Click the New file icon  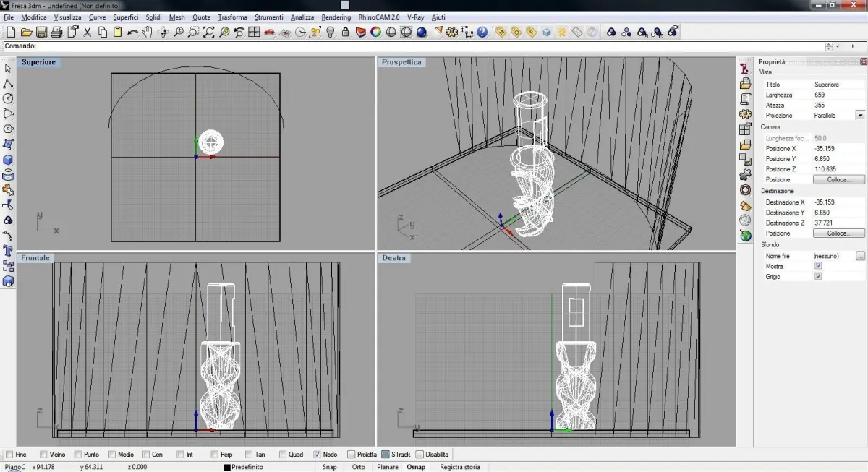11,32
